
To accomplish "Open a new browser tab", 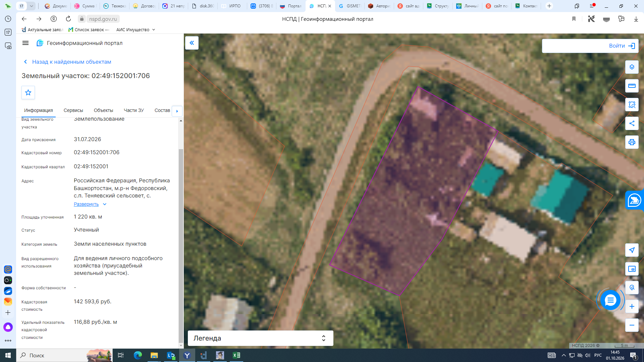I will pos(549,6).
